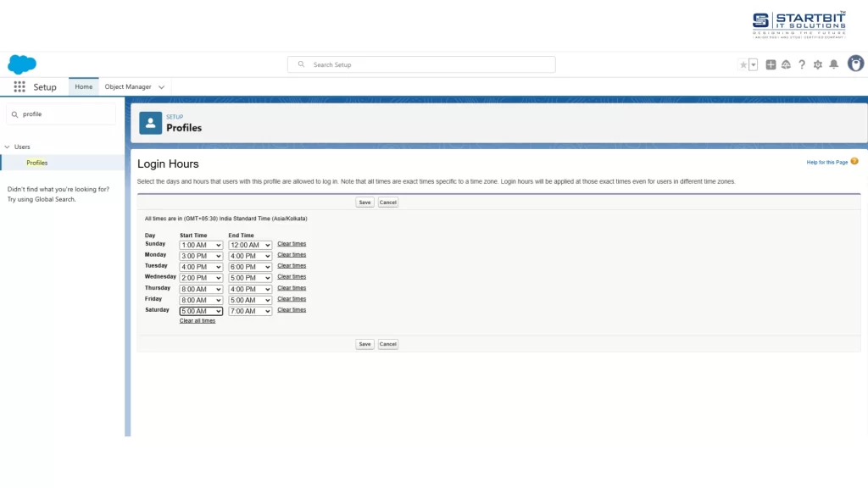Collapse the Users tree section
Viewport: 868px width, 488px height.
coord(8,147)
